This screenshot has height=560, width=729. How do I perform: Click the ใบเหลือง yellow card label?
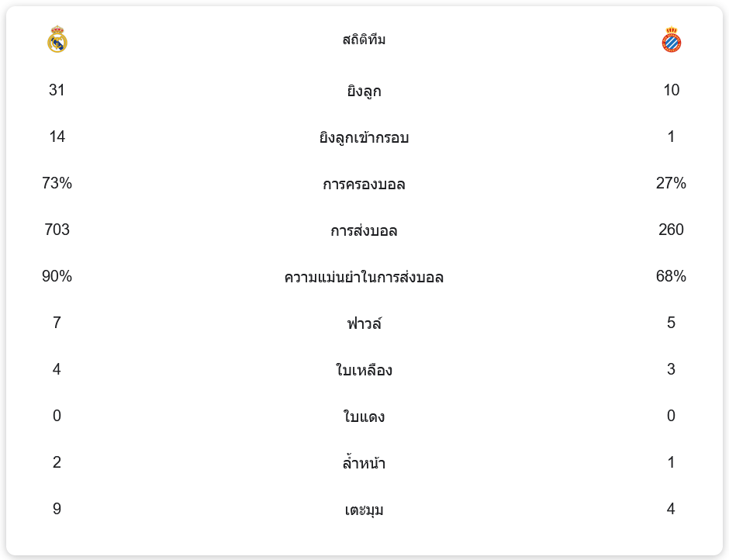(x=364, y=370)
